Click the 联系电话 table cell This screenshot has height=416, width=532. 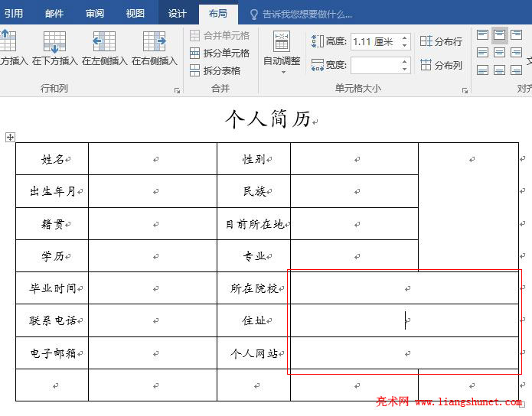[x=52, y=320]
